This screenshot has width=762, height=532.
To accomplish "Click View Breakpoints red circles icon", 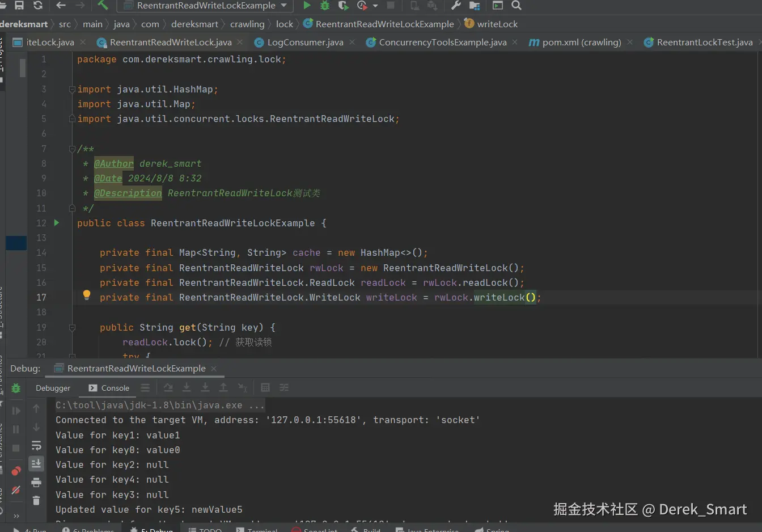I will tap(16, 471).
